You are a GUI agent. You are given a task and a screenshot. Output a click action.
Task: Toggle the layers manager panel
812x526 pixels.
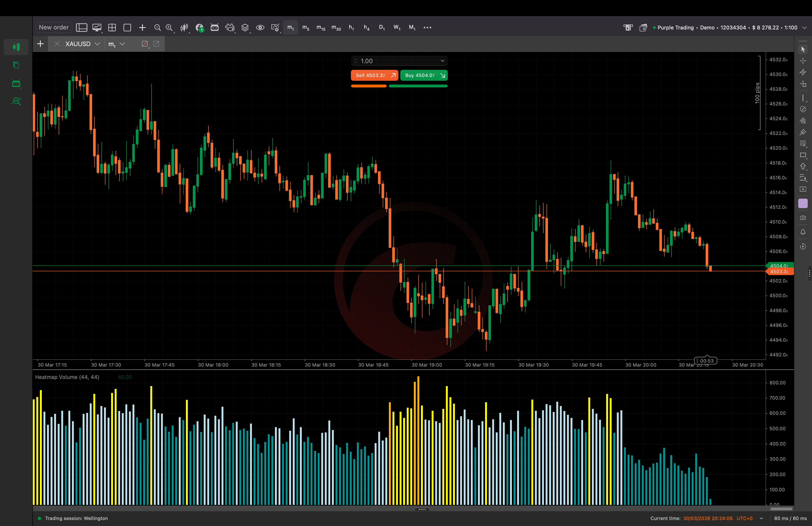pos(245,27)
